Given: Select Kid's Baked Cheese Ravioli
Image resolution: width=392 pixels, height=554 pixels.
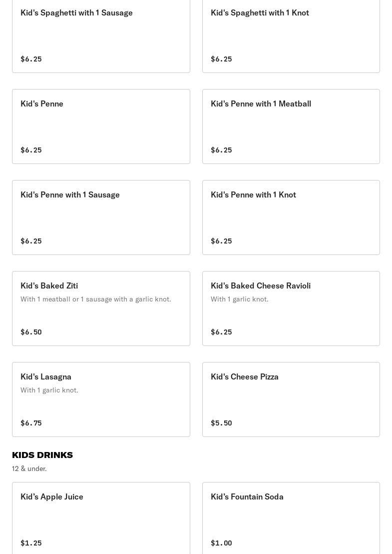Looking at the screenshot, I should pyautogui.click(x=291, y=308).
